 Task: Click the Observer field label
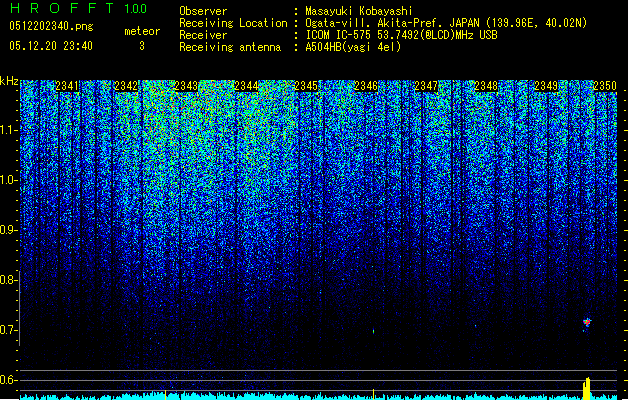(203, 11)
